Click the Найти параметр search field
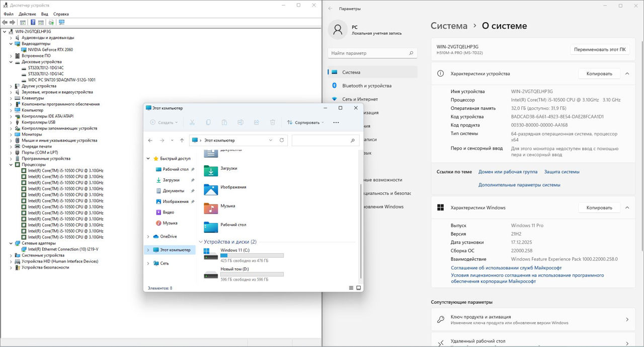The width and height of the screenshot is (644, 347). click(372, 53)
